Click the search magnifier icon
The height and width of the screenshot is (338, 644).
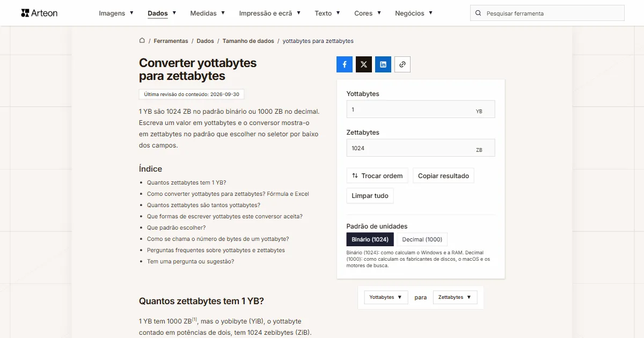(x=479, y=13)
